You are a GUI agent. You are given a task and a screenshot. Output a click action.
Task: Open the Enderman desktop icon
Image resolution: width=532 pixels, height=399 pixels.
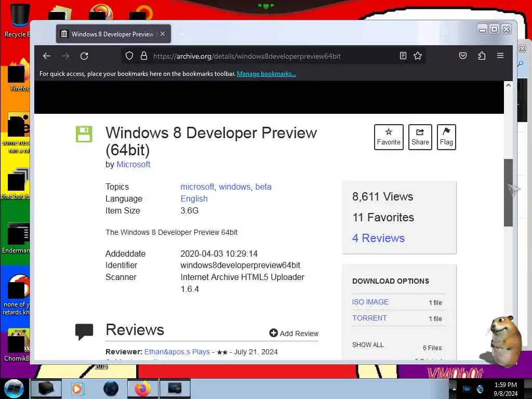(16, 237)
